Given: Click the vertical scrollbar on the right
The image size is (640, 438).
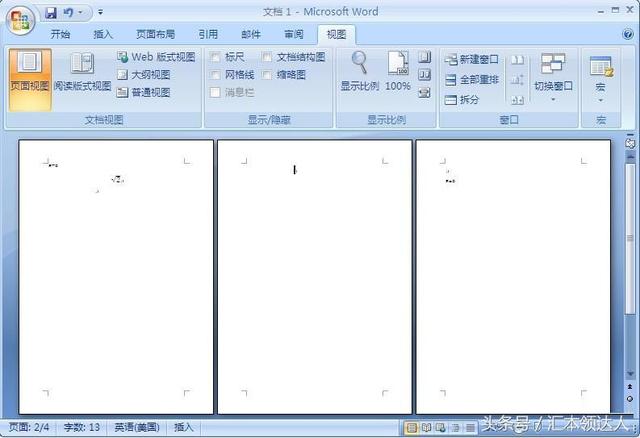Looking at the screenshot, I should pyautogui.click(x=630, y=260).
